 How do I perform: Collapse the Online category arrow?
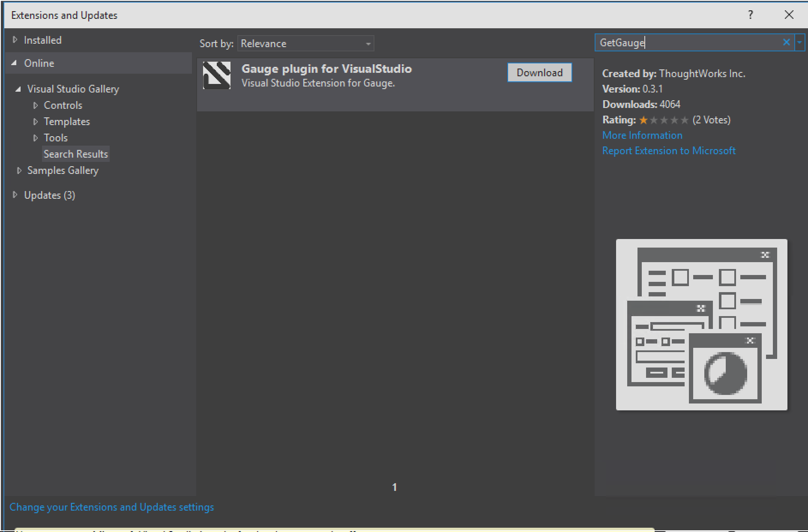[15, 63]
